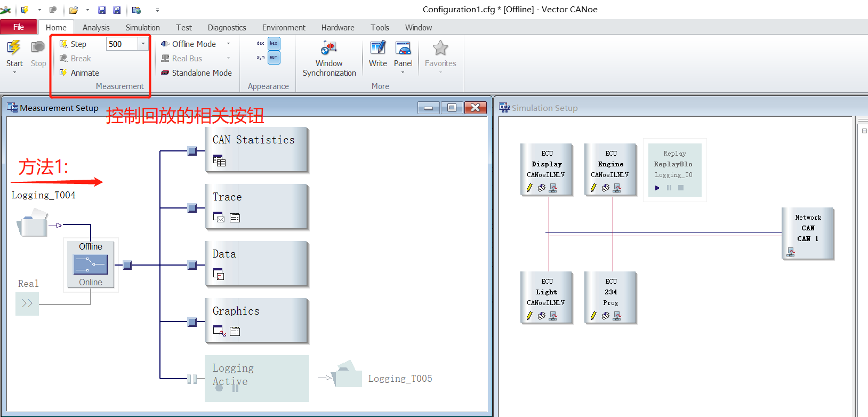
Task: Open the Graphics block
Action: 256,321
